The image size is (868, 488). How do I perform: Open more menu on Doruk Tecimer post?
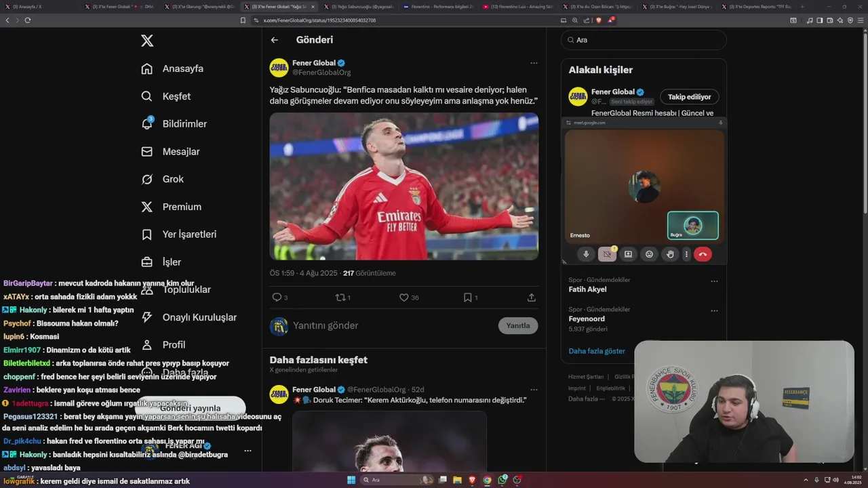[534, 390]
